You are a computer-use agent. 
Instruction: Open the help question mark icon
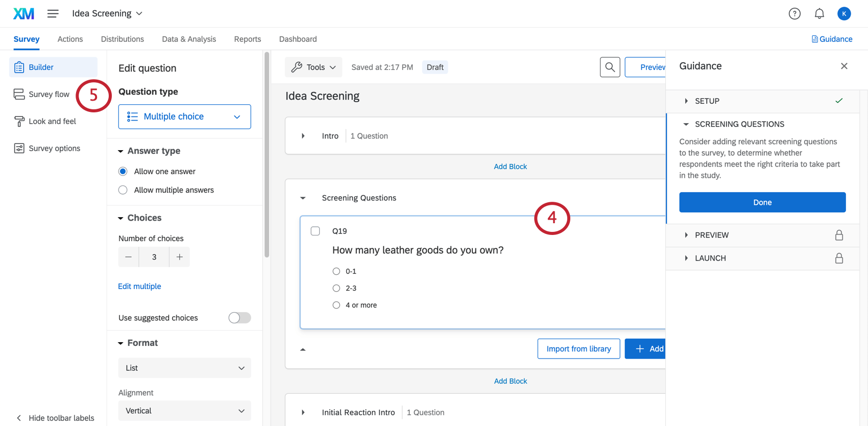794,14
